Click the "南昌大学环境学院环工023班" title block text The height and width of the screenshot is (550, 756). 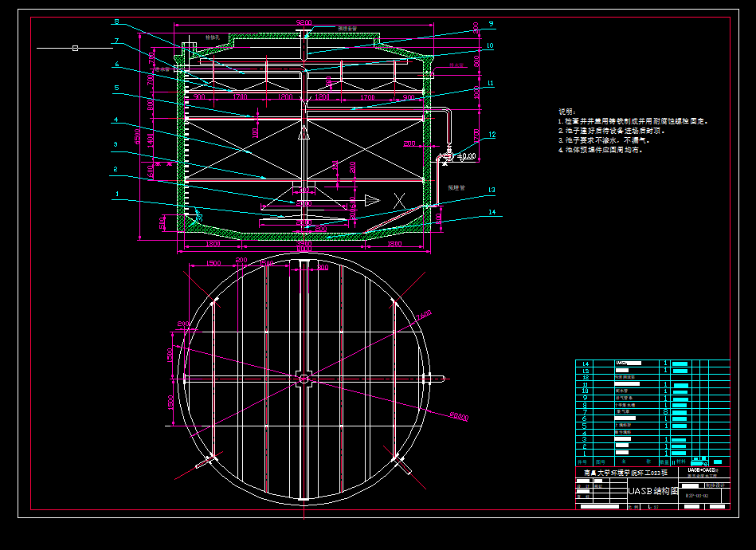click(x=626, y=473)
